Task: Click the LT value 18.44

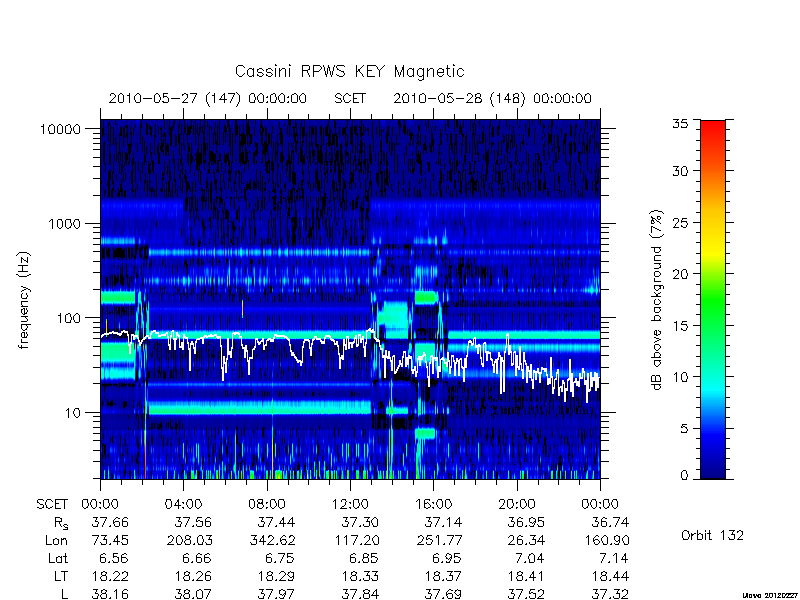Action: [x=610, y=577]
